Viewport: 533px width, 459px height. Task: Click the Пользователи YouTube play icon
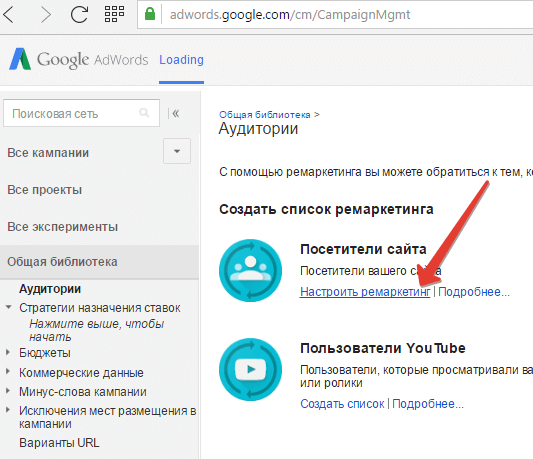[x=251, y=369]
